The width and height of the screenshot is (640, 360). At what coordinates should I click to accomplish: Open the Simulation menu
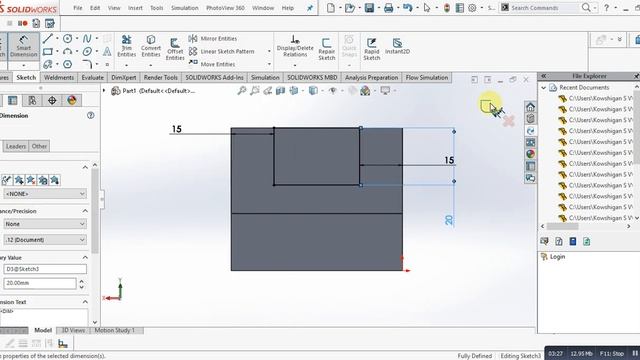184,8
